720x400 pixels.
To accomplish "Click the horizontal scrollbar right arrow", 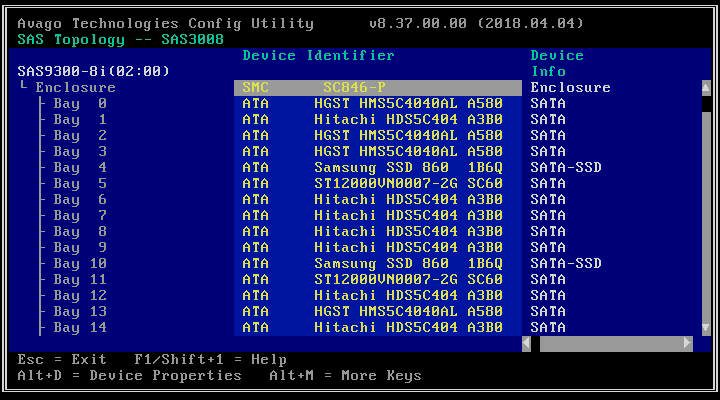I will (687, 344).
